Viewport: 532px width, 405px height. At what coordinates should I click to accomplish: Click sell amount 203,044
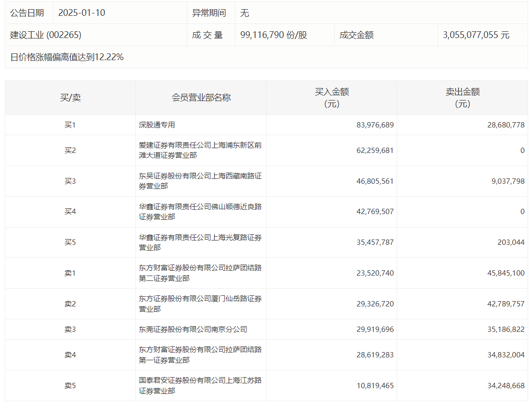511,242
